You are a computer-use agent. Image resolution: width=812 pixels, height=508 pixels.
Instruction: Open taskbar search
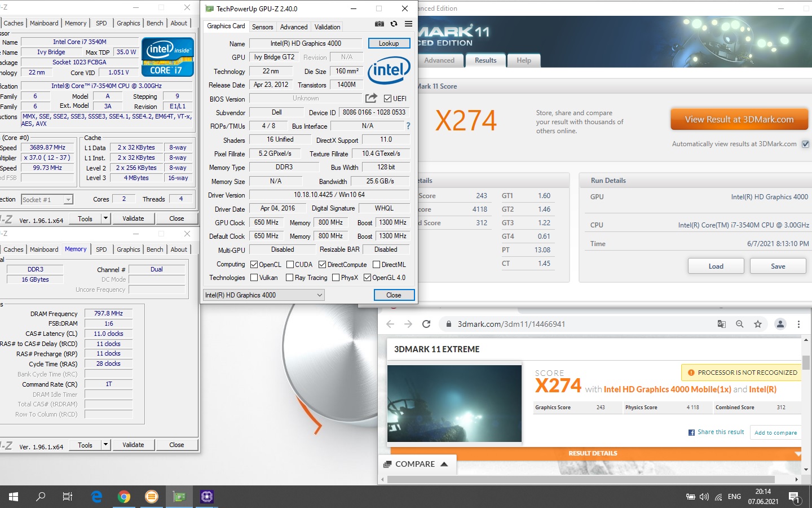[x=41, y=497]
